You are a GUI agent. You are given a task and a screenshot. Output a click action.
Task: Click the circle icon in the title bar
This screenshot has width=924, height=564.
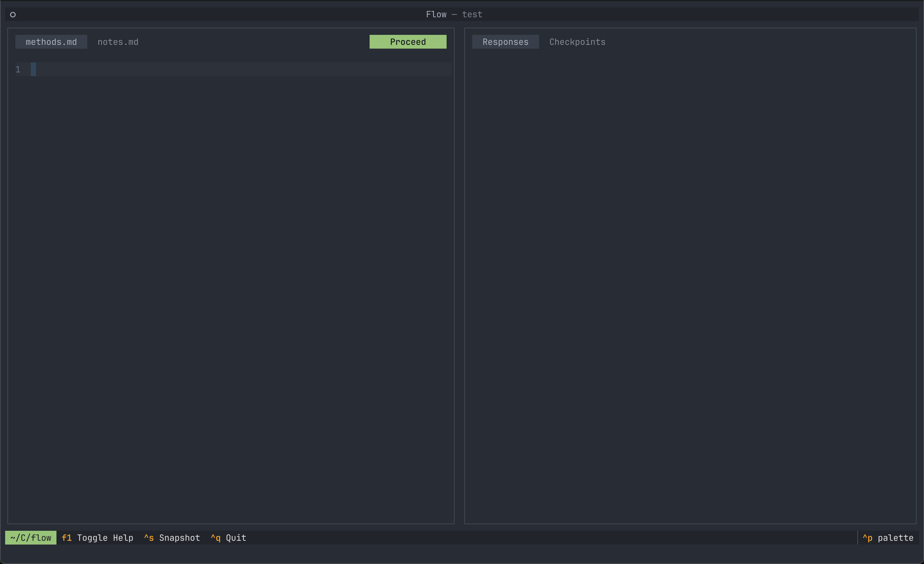click(x=13, y=15)
